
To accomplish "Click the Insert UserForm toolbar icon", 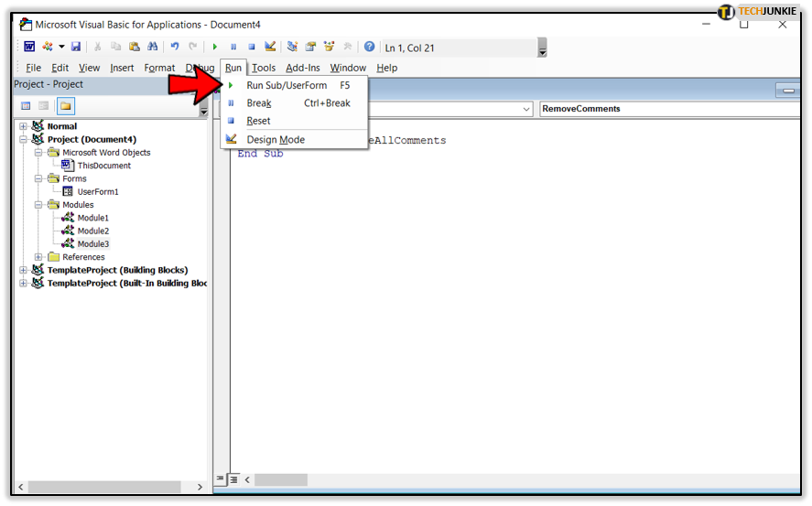I will pyautogui.click(x=48, y=47).
